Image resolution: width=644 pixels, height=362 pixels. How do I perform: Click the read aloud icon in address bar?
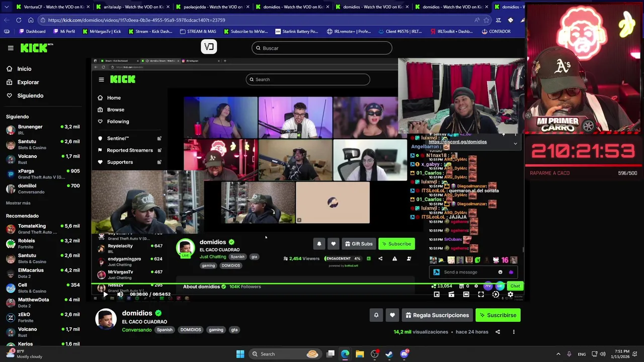click(476, 20)
